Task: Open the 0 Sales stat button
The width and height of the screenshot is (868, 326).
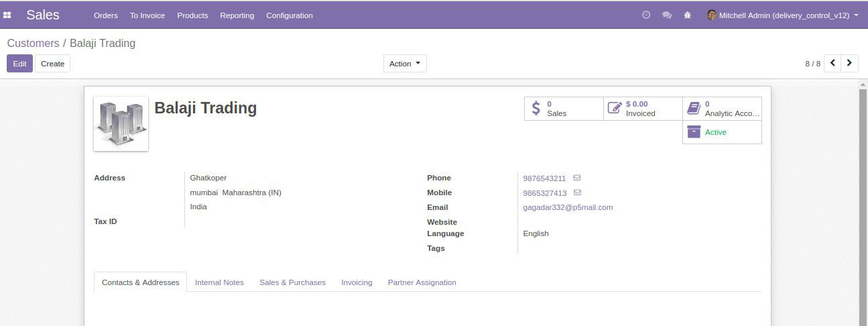Action: coord(564,109)
